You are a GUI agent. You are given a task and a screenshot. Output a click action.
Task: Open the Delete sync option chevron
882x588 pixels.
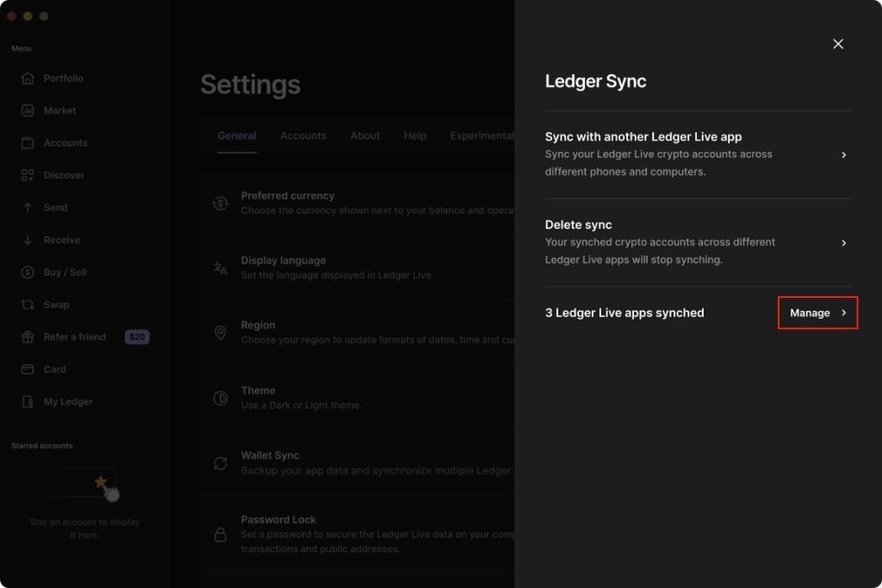[843, 243]
